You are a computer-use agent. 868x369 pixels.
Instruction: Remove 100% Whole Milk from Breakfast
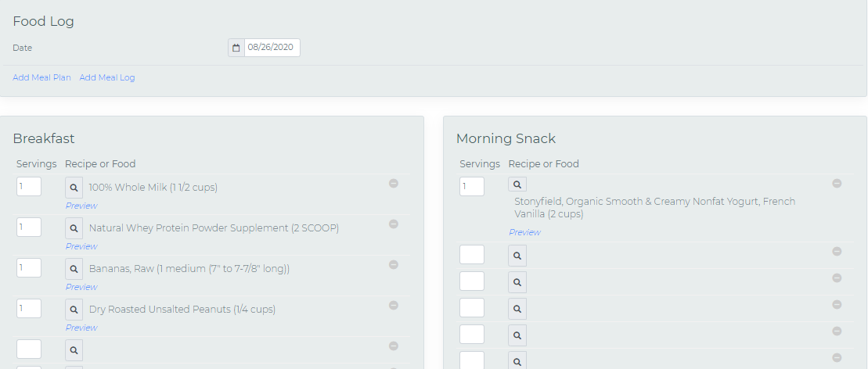[394, 184]
